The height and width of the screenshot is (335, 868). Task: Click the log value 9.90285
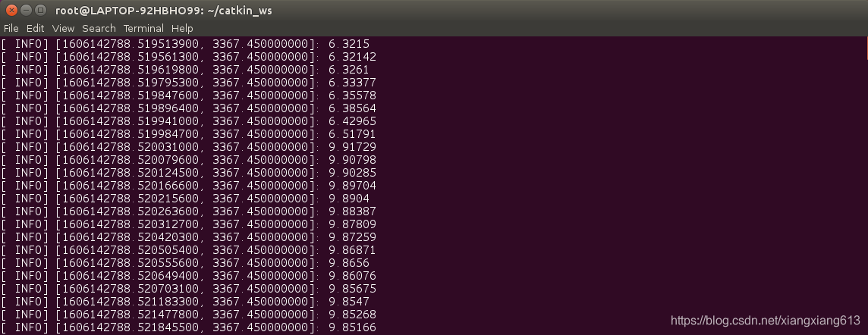point(352,173)
